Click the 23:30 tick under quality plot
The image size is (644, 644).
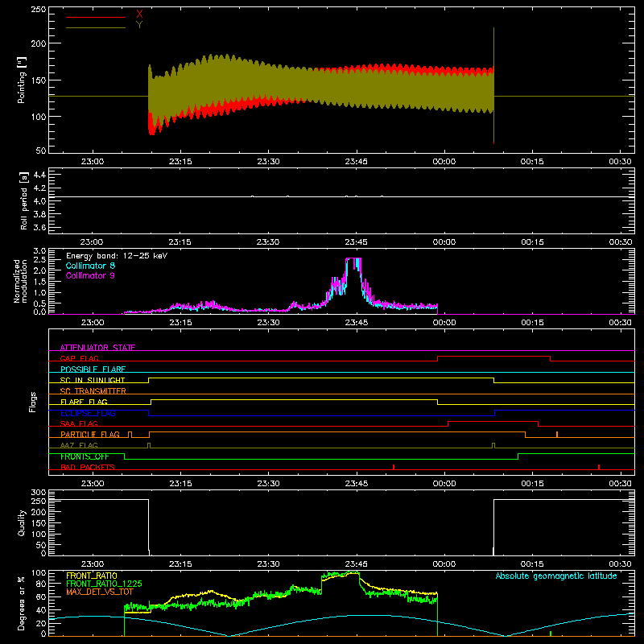(x=268, y=564)
